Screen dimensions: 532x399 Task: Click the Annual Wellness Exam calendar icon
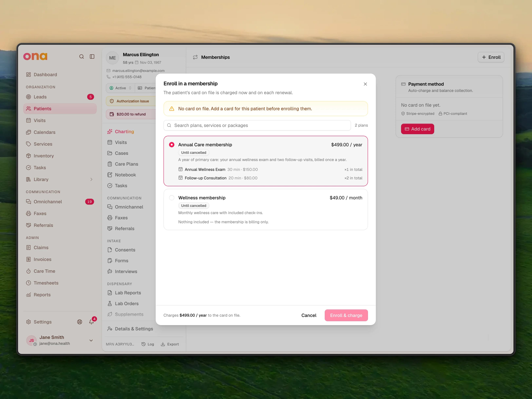tap(181, 169)
